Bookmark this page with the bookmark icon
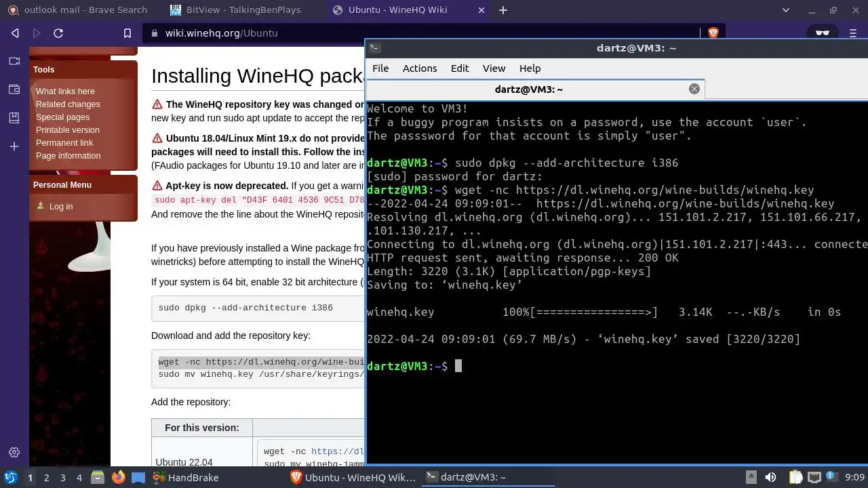 [x=127, y=33]
